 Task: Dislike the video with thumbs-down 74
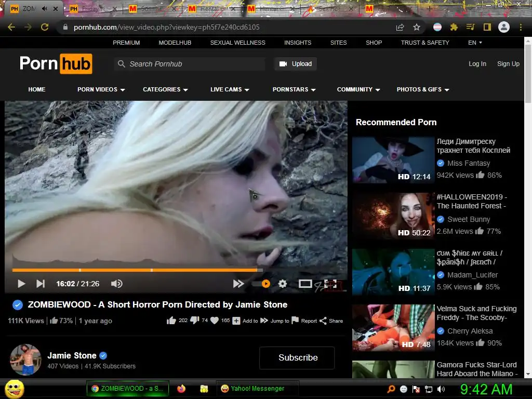coord(195,321)
